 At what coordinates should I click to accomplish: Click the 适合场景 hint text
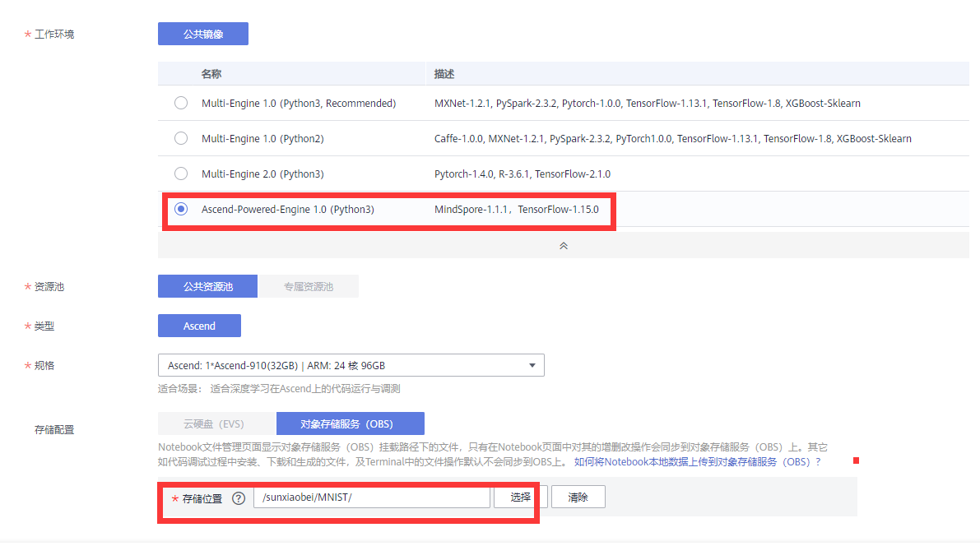point(279,389)
